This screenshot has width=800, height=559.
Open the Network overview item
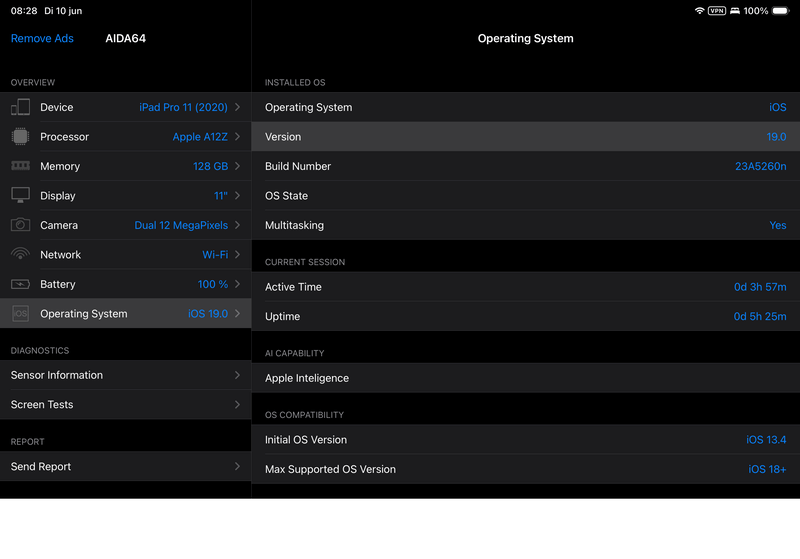(126, 255)
